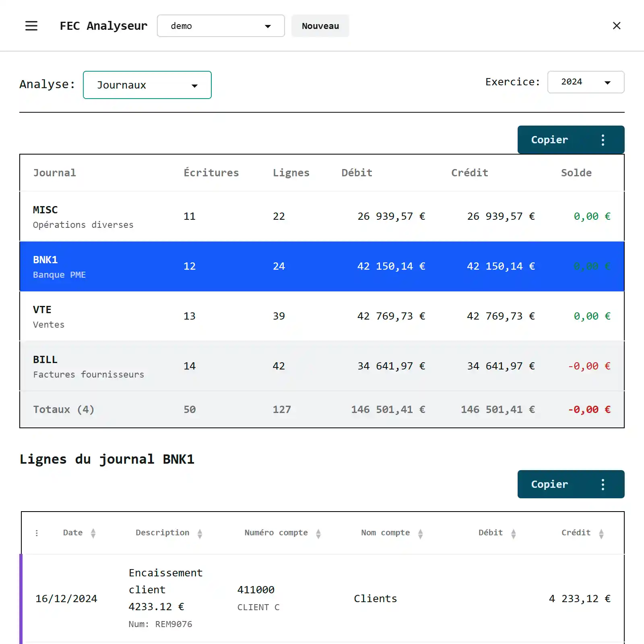
Task: Open the hamburger navigation menu
Action: point(31,26)
